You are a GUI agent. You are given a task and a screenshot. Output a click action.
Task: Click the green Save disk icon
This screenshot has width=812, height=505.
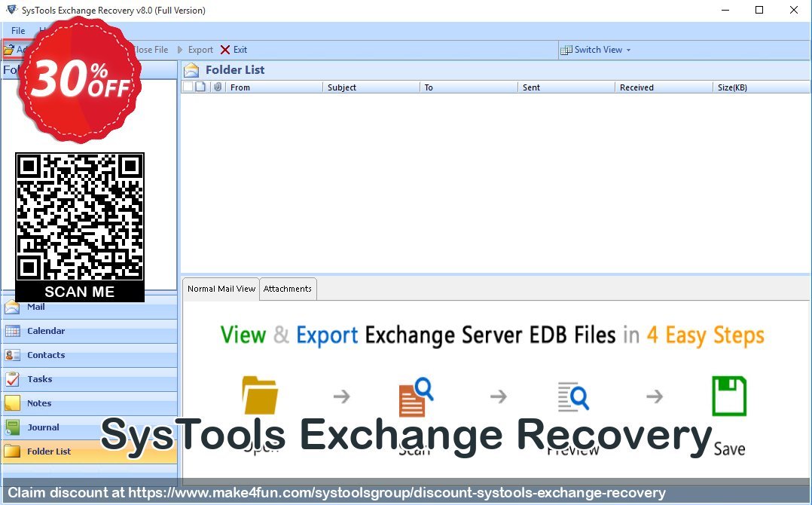pos(728,397)
